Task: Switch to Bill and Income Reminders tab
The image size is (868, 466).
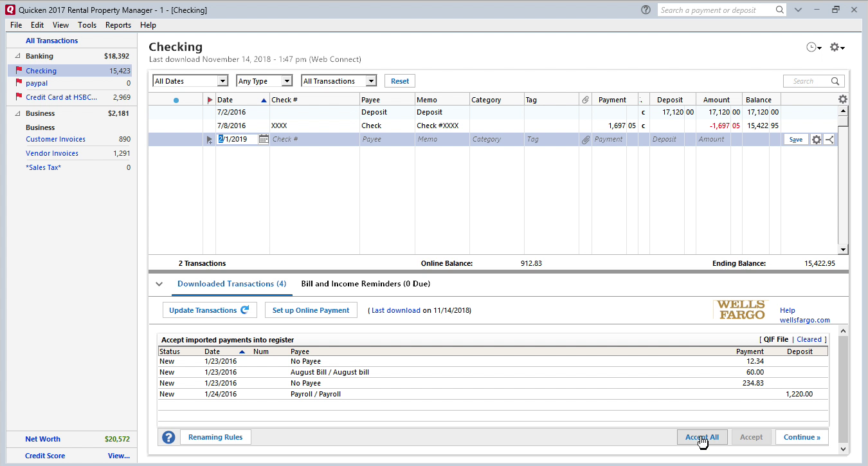Action: click(x=365, y=284)
